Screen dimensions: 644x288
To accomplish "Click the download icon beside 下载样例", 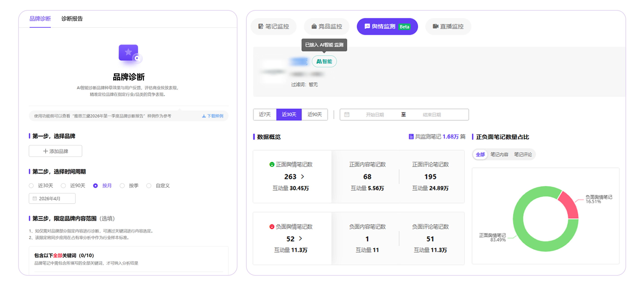I will point(204,116).
